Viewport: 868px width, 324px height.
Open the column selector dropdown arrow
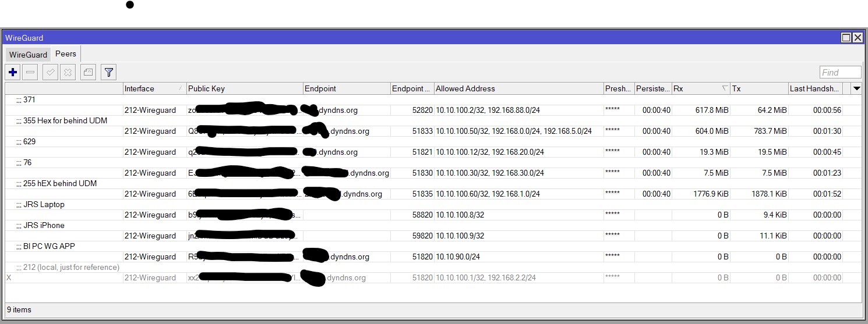pos(856,88)
